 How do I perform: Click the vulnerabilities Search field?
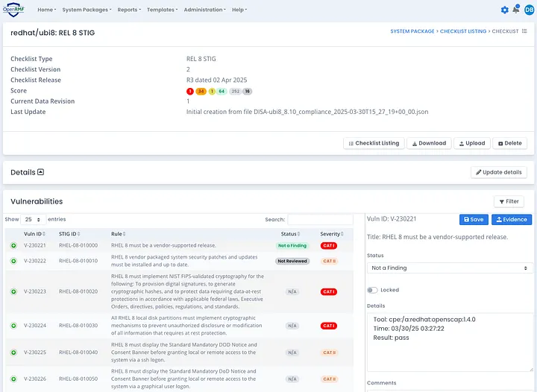click(320, 220)
